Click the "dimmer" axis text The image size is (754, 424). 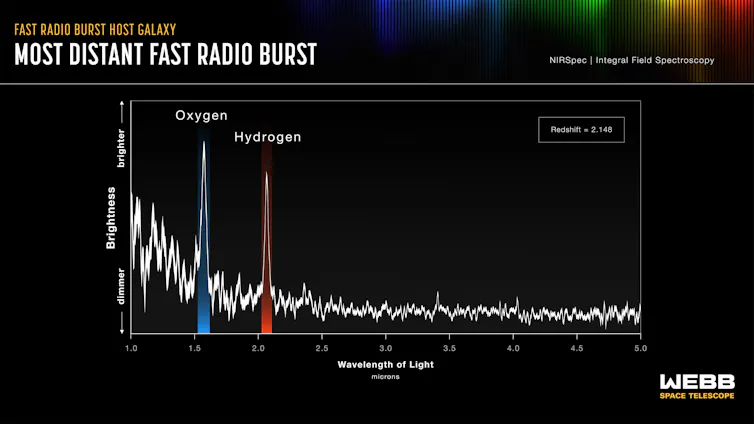click(121, 286)
